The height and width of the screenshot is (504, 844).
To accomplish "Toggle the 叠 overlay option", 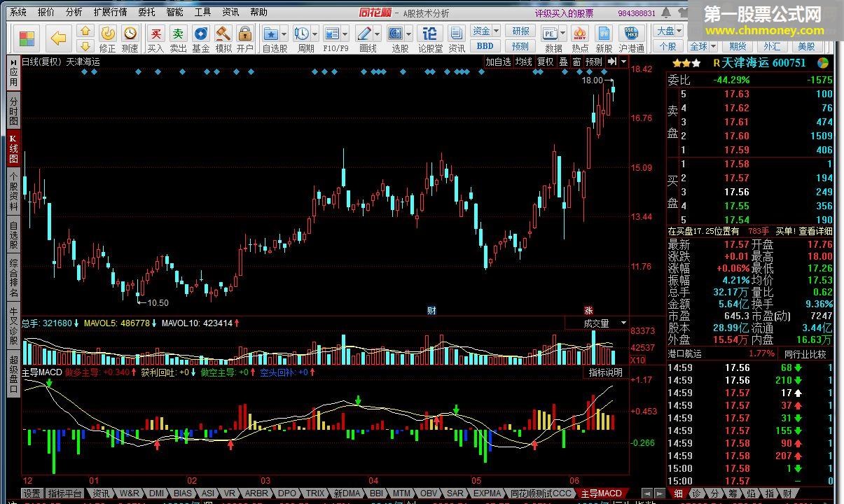I will pos(563,62).
